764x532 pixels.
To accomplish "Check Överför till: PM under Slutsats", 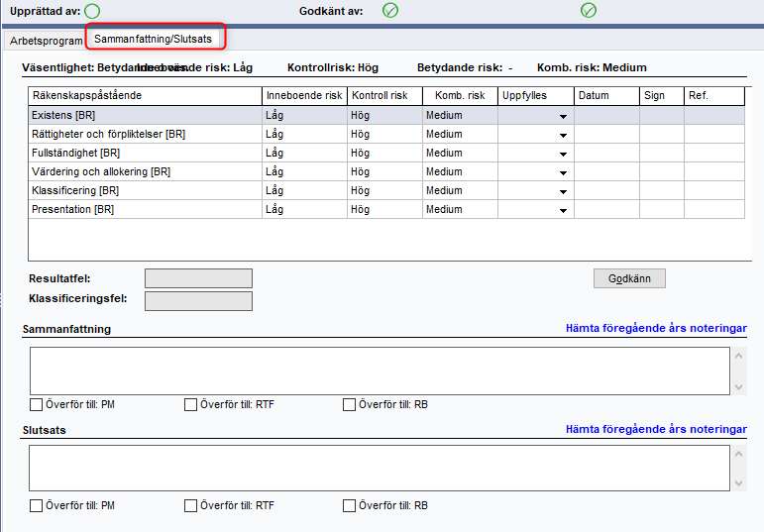I will click(x=36, y=505).
